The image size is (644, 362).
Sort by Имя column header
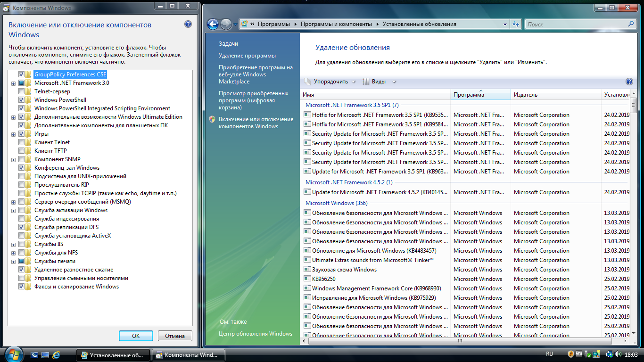coord(375,95)
